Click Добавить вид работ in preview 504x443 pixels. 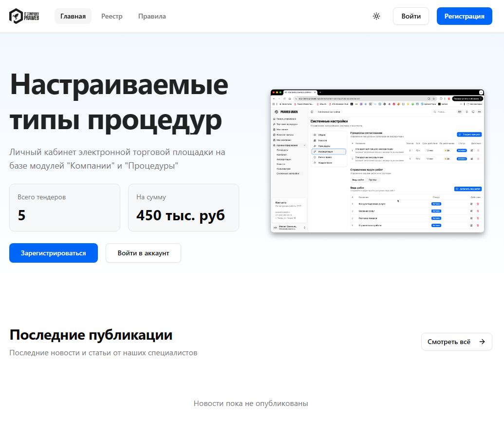(x=467, y=189)
